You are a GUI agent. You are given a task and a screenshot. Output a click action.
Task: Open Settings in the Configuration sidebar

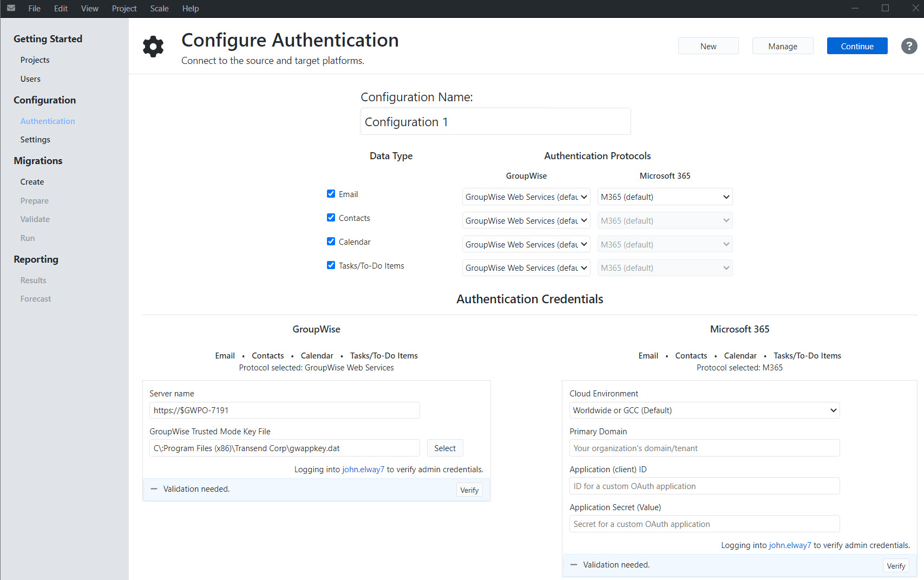35,140
